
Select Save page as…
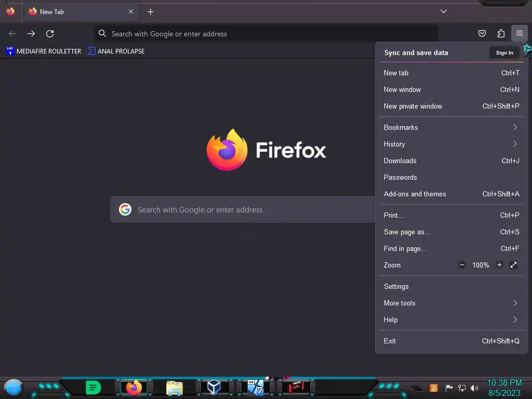(x=451, y=232)
